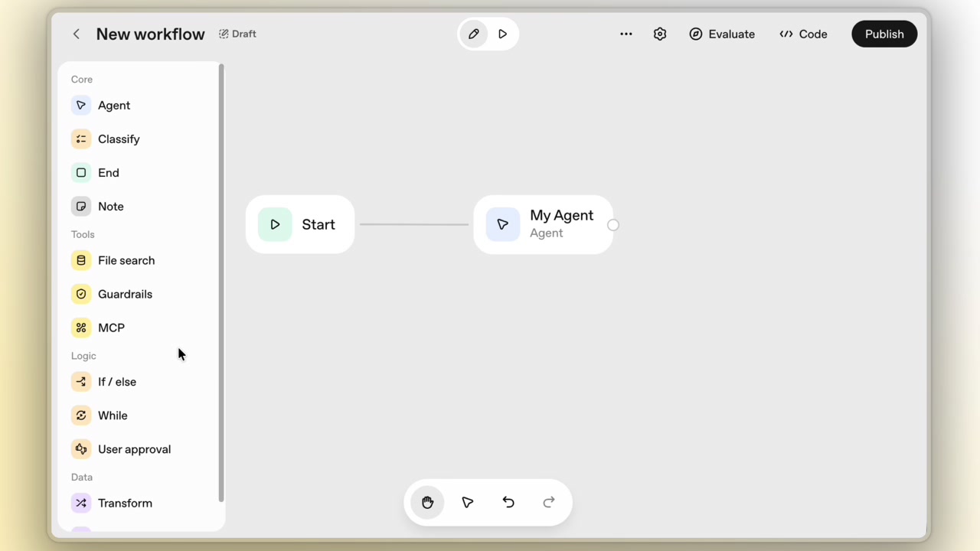Open the workflow options menu
The image size is (980, 551).
tap(626, 34)
